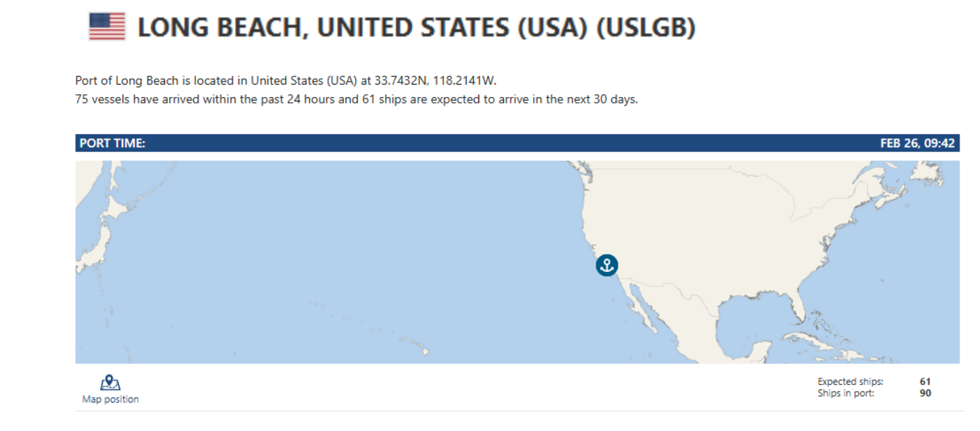The image size is (980, 431).
Task: Click the Map position pin icon
Action: pyautogui.click(x=110, y=382)
